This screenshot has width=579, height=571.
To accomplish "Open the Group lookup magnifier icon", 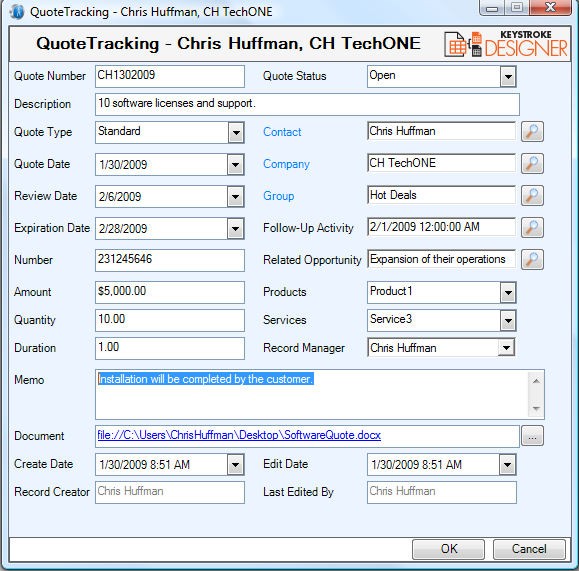I will click(532, 195).
